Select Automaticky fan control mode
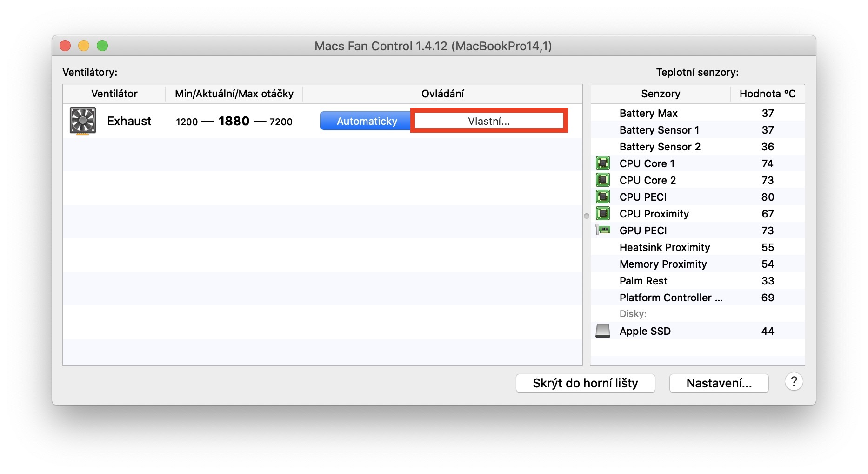This screenshot has width=868, height=474. coord(366,121)
